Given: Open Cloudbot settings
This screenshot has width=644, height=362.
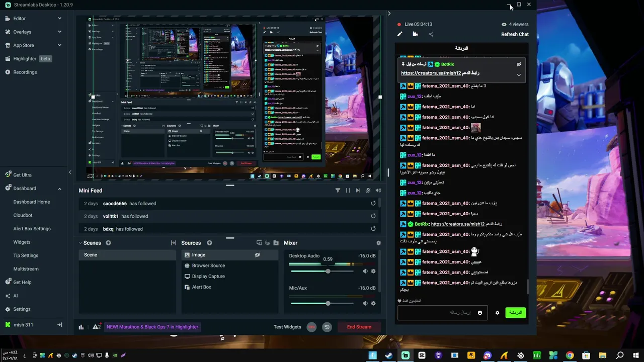Looking at the screenshot, I should tap(23, 215).
